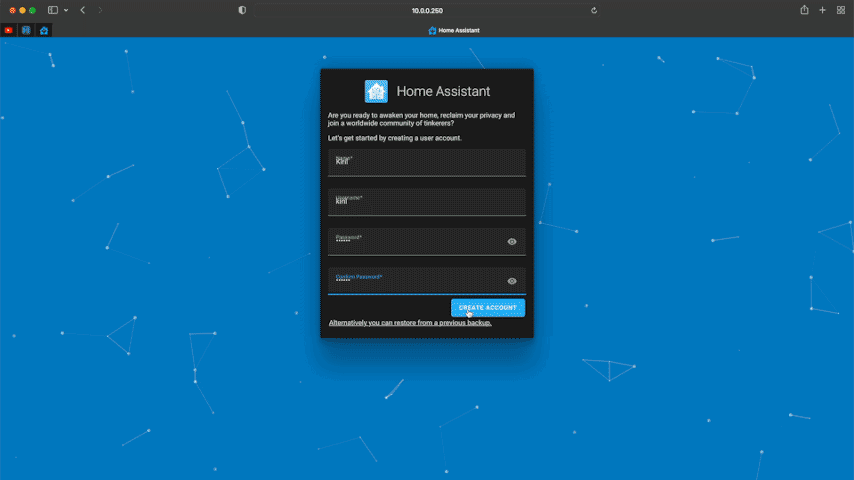Focus the Username input field
854x480 pixels.
426,202
